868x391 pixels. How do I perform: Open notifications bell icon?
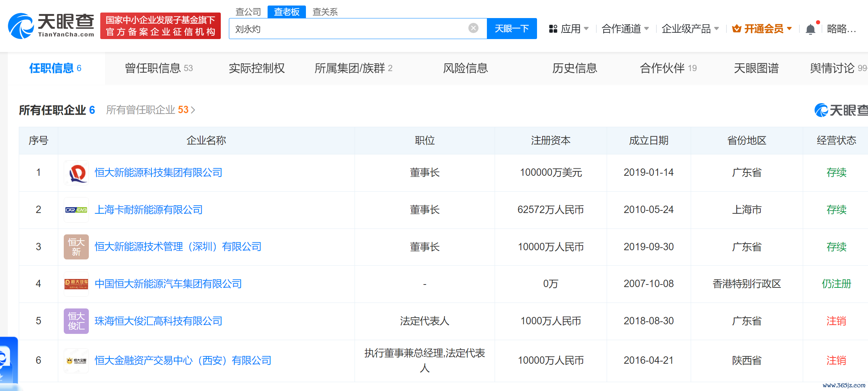(810, 29)
